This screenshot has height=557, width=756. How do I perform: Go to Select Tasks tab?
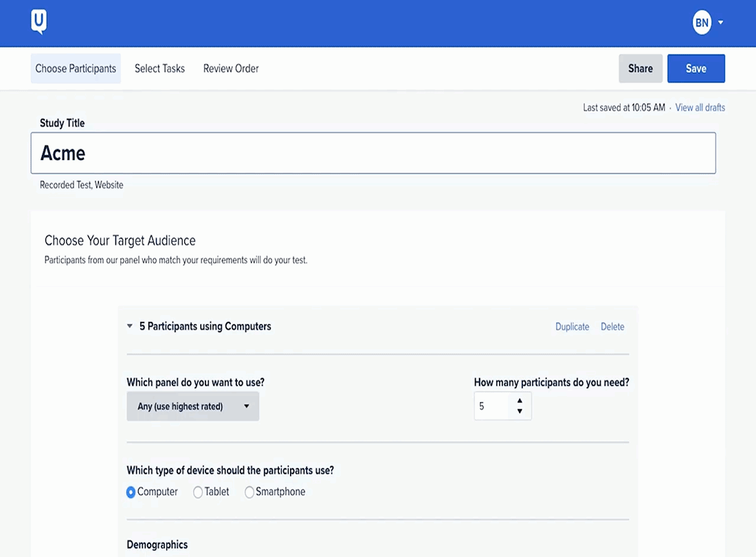point(159,69)
